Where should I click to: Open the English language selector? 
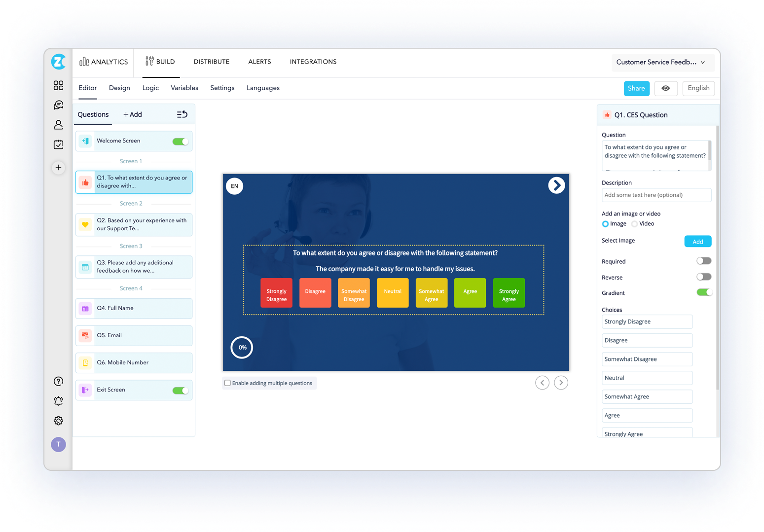(x=698, y=88)
